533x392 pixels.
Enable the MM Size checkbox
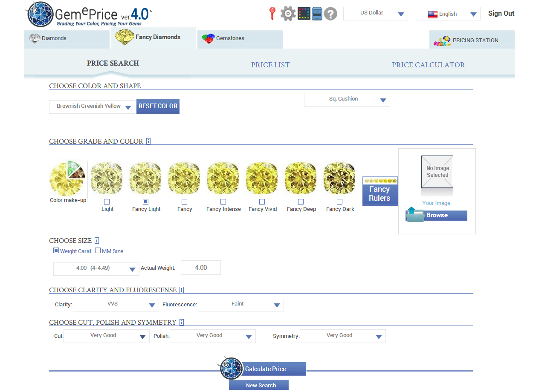[x=98, y=251]
